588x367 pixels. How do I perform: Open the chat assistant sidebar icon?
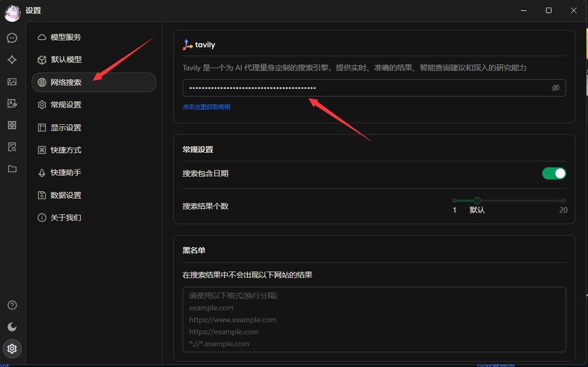pyautogui.click(x=12, y=38)
